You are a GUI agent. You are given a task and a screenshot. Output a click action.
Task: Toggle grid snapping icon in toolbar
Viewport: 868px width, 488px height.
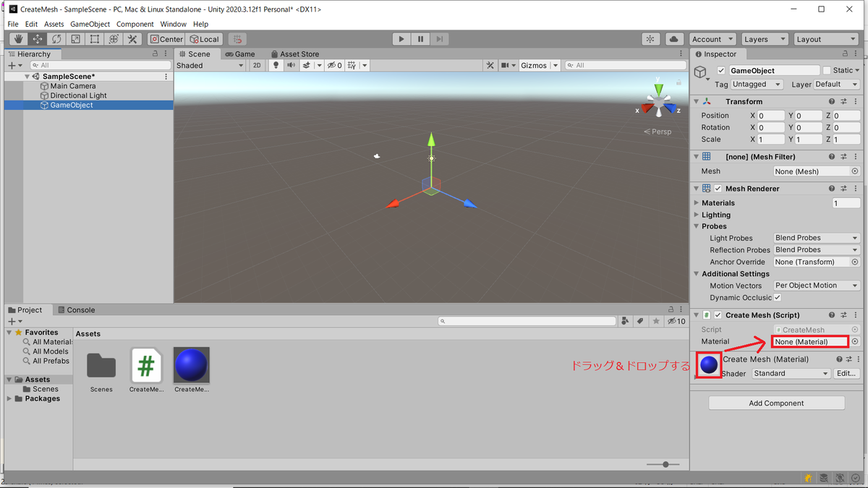(237, 39)
